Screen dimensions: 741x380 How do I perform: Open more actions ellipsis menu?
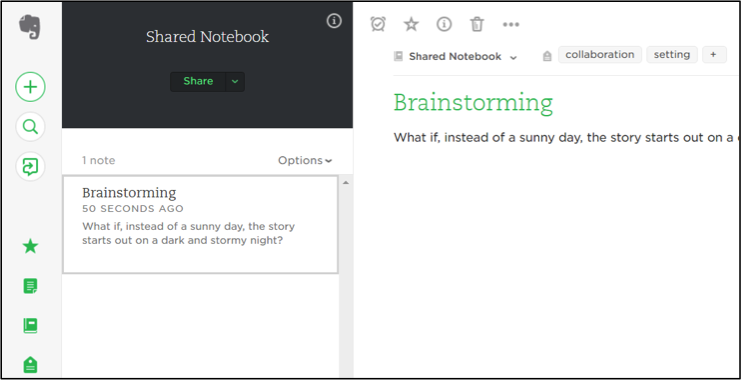coord(511,25)
